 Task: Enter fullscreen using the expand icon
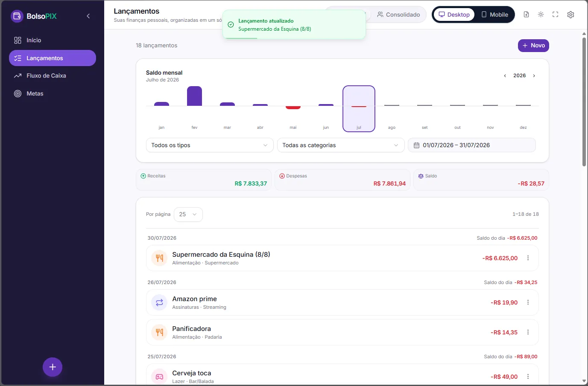tap(555, 15)
